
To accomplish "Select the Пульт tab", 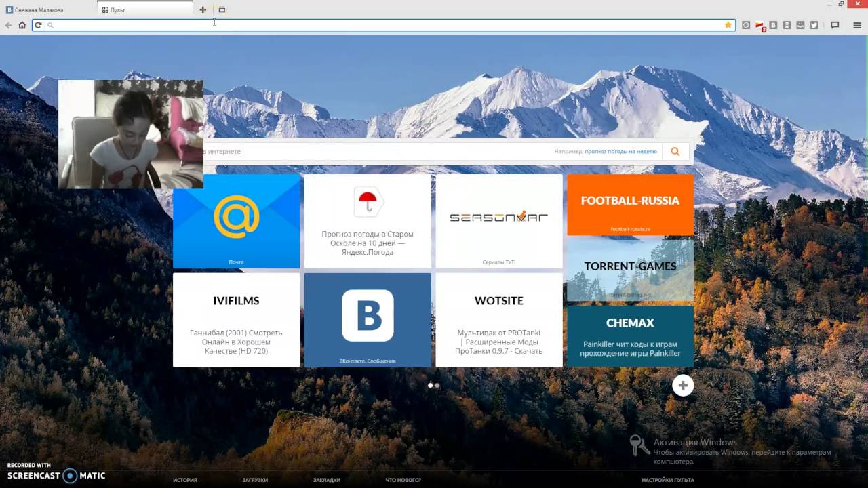I will coord(145,9).
